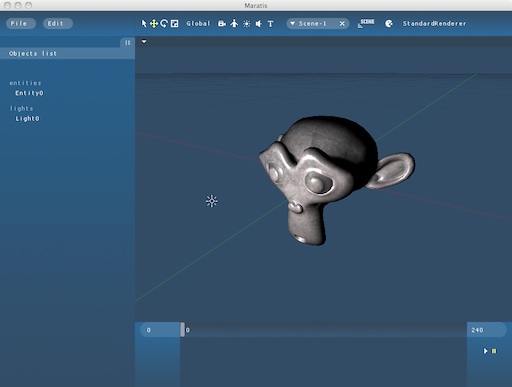Click the timeline end frame field 240
The height and width of the screenshot is (387, 512).
click(x=487, y=330)
